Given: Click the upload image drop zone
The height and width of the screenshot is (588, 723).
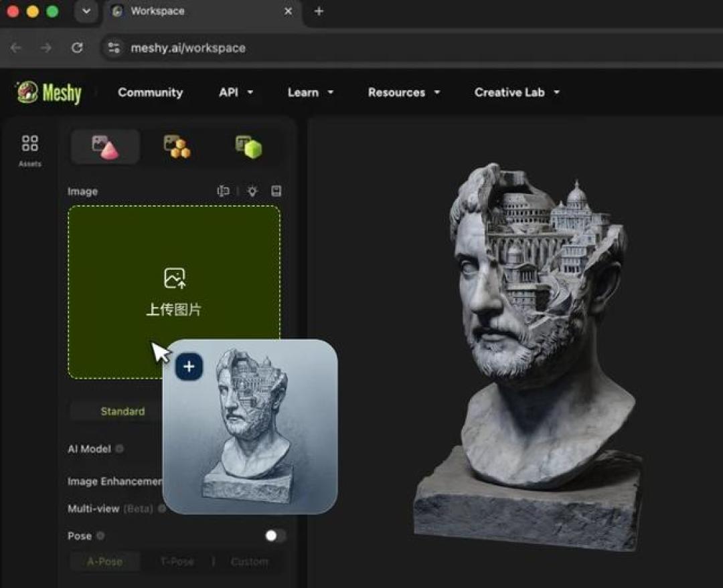Looking at the screenshot, I should (x=174, y=292).
